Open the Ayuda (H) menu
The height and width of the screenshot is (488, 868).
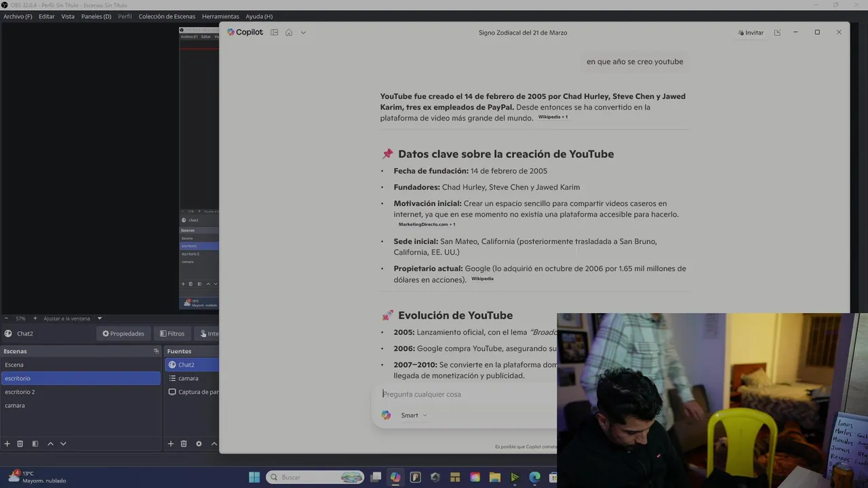259,16
